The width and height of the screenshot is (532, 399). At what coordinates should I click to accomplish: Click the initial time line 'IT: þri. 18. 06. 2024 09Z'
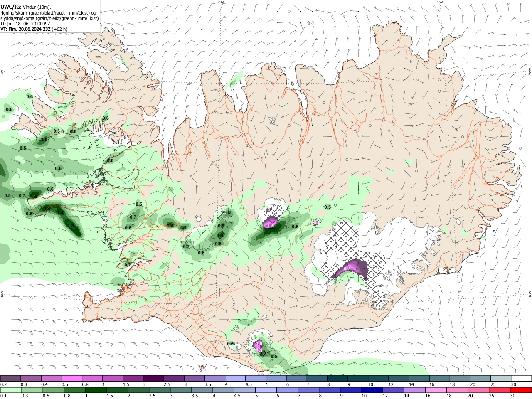coord(25,24)
